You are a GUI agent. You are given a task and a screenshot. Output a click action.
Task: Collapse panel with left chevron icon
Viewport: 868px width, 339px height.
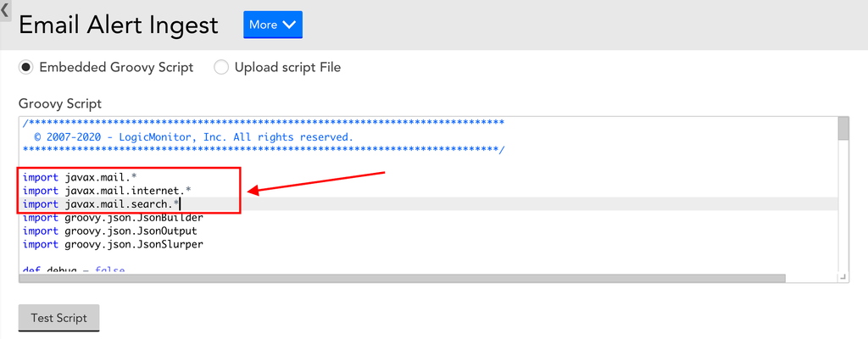click(x=5, y=10)
